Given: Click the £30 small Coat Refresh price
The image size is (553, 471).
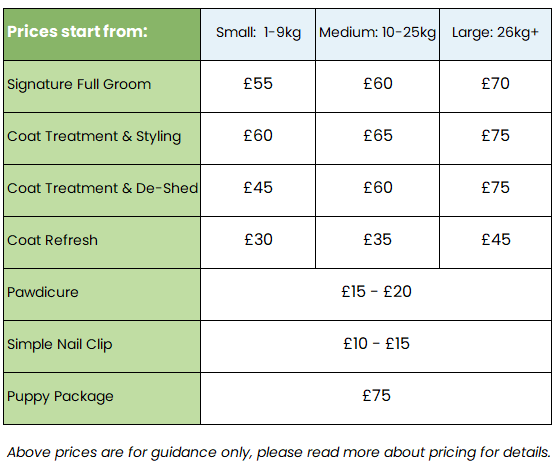Looking at the screenshot, I should pos(258,240).
